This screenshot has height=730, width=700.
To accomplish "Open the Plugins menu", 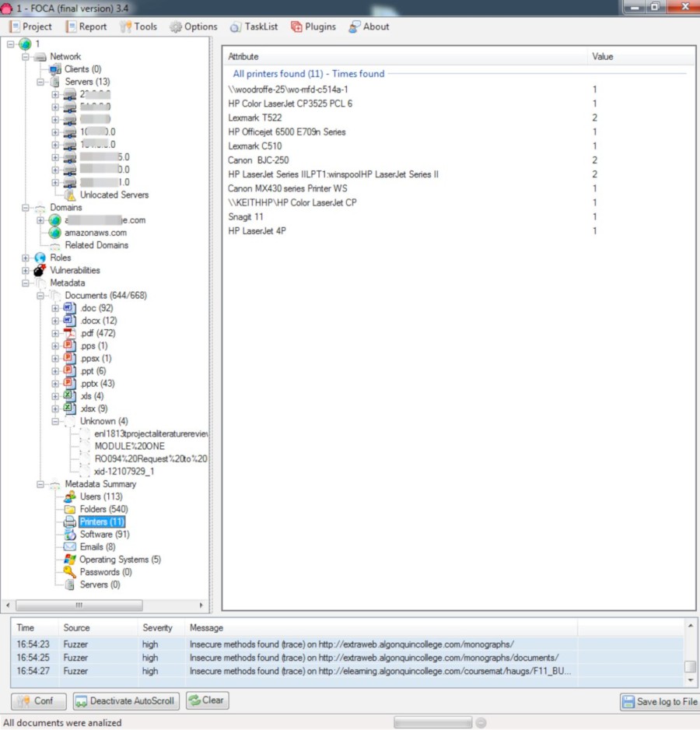I will coord(313,26).
